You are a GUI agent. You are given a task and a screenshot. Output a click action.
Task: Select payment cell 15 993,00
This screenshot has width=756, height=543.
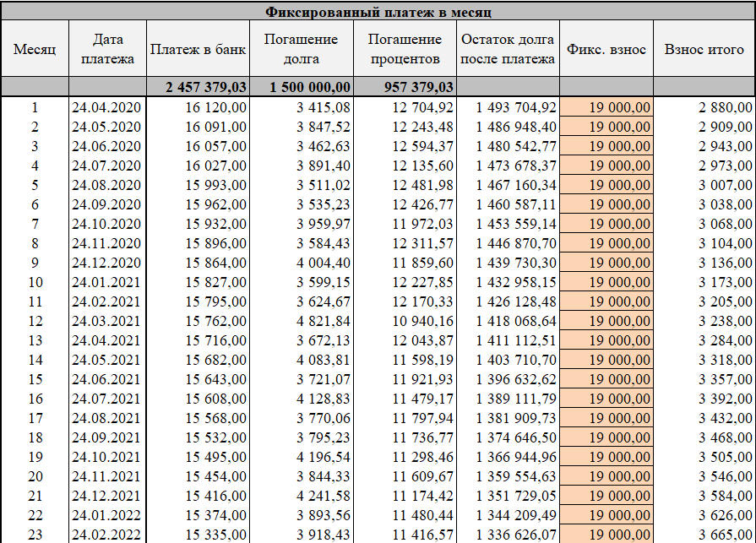[198, 185]
